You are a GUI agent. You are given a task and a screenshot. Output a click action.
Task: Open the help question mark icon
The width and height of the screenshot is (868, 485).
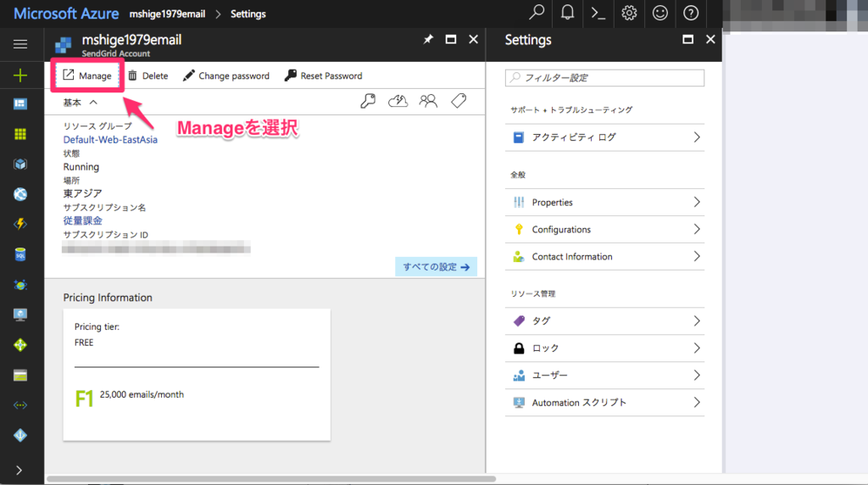pyautogui.click(x=691, y=13)
